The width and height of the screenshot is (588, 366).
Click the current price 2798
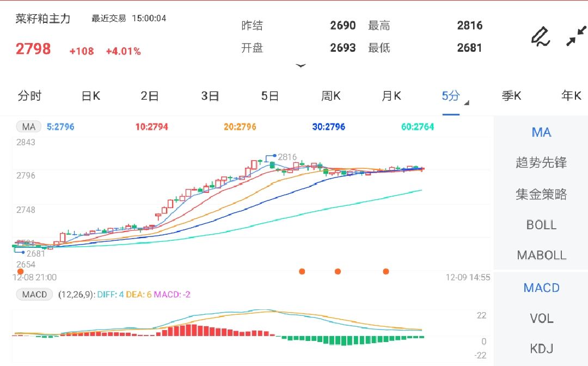click(x=33, y=49)
